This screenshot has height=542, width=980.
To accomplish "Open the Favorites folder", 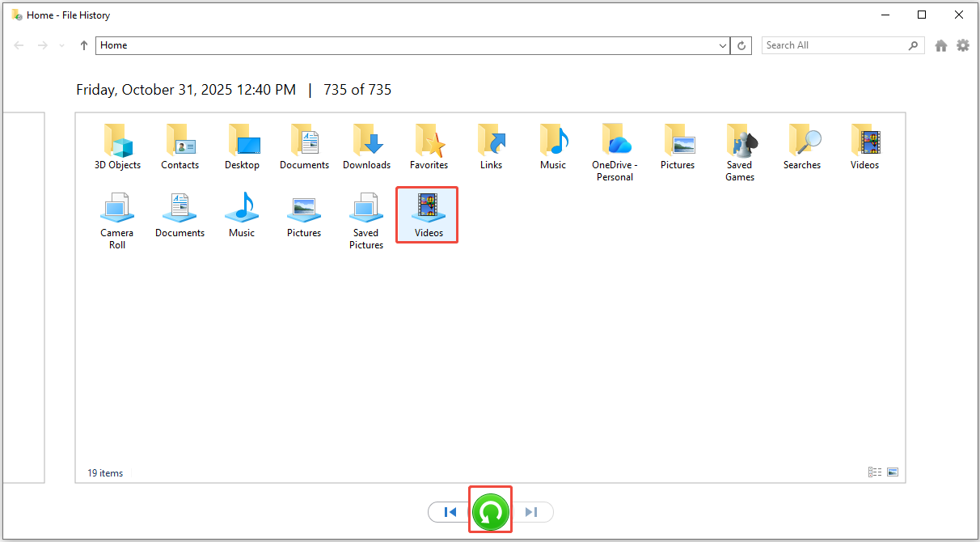I will click(429, 146).
